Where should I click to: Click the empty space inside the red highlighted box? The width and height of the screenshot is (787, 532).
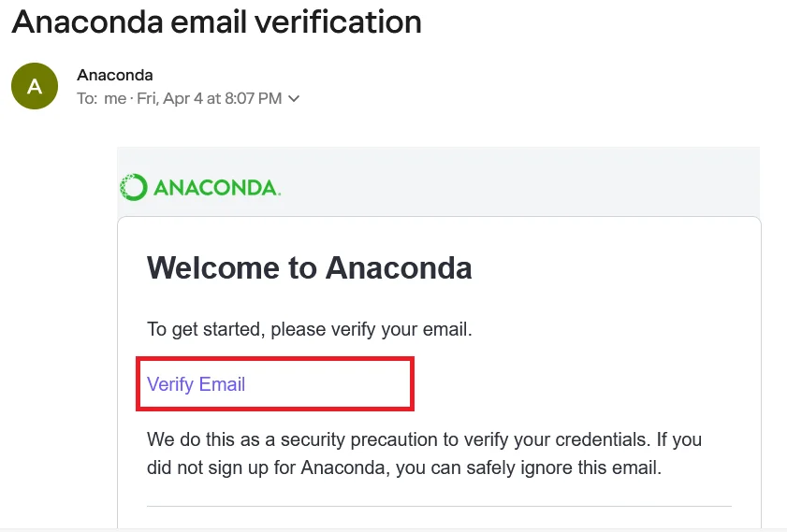click(337, 384)
